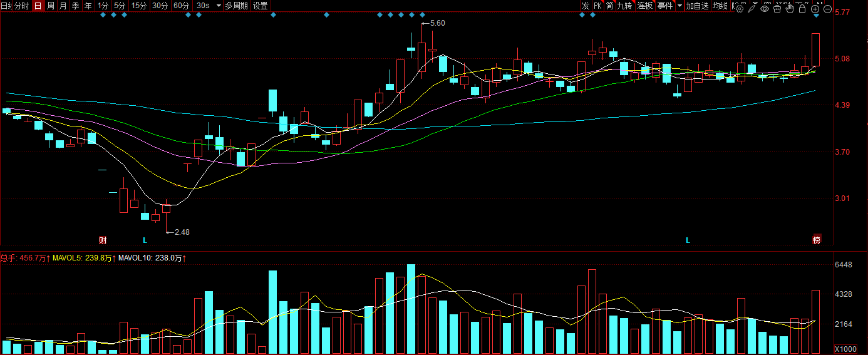868x355 pixels.
Task: Click the 简 toolbar button
Action: [609, 6]
